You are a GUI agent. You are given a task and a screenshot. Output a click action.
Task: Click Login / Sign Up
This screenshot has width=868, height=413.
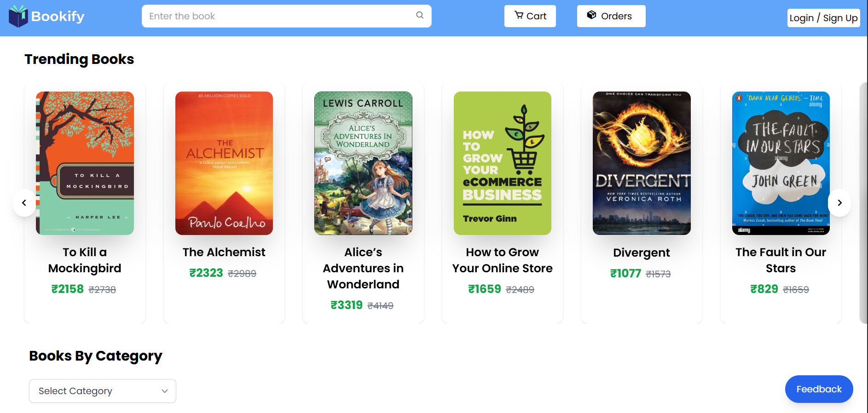824,18
